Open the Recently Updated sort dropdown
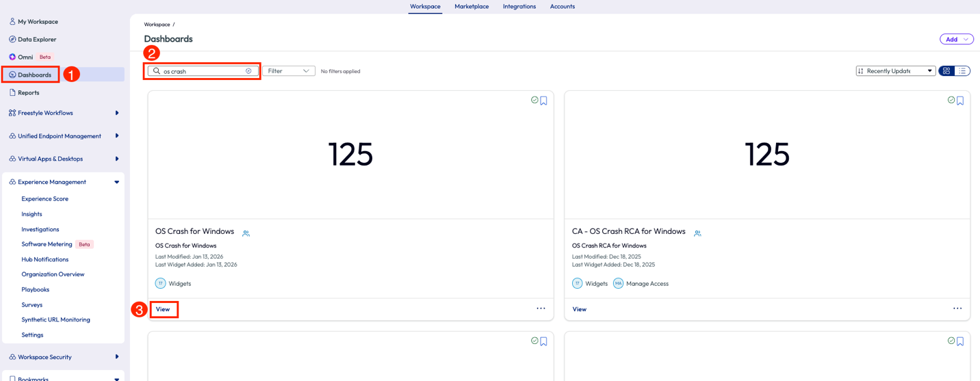This screenshot has width=980, height=381. coord(895,71)
